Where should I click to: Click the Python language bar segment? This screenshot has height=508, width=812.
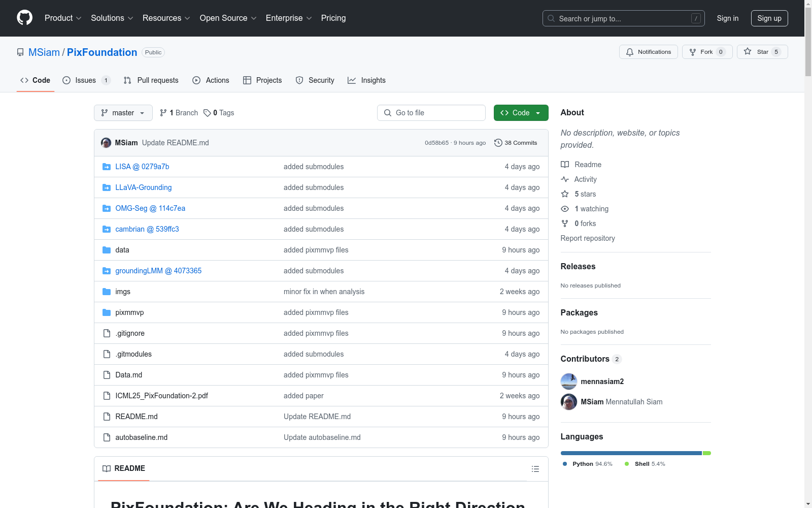click(631, 453)
